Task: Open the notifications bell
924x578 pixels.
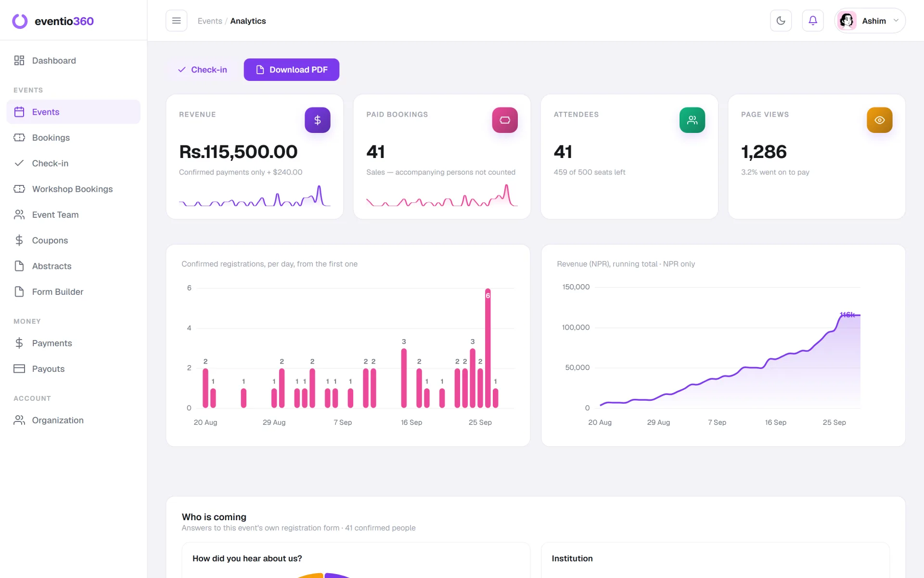Action: (x=813, y=21)
